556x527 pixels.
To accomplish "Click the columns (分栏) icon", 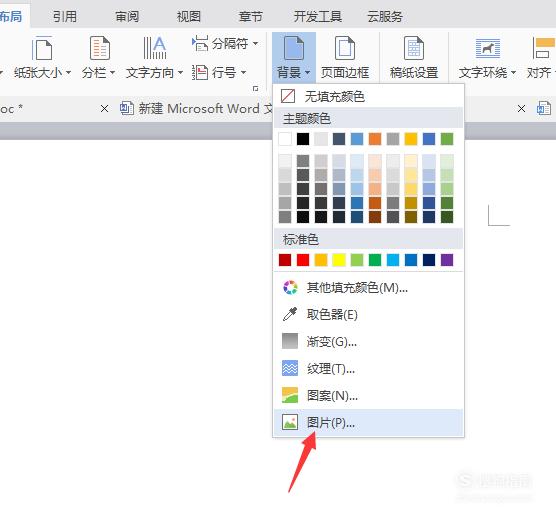I will (x=100, y=48).
